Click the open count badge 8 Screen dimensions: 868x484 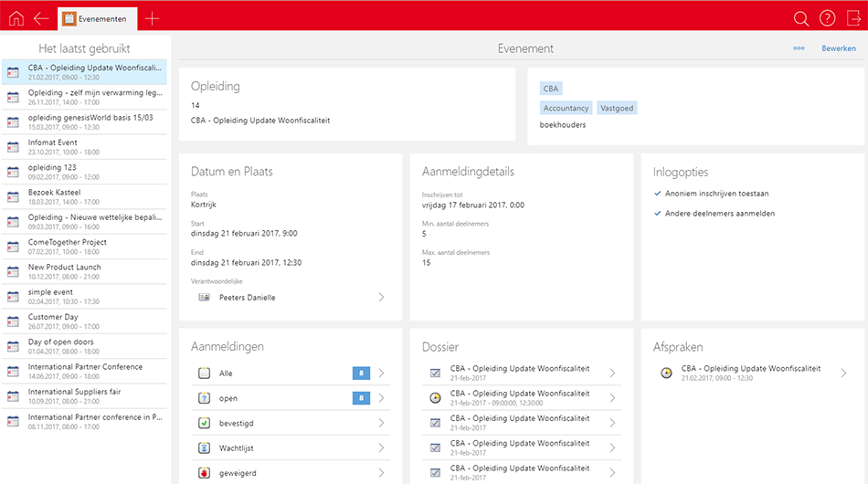pyautogui.click(x=361, y=398)
